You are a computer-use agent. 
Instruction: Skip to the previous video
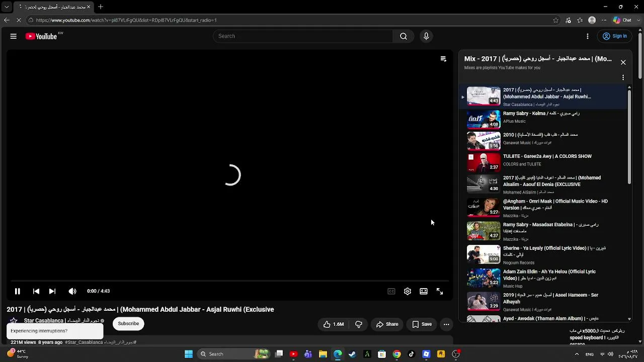point(36,291)
